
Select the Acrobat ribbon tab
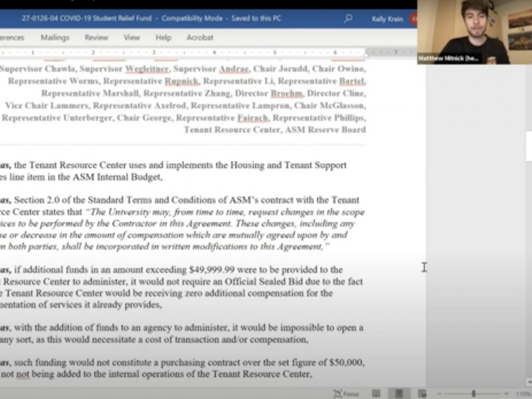(200, 38)
